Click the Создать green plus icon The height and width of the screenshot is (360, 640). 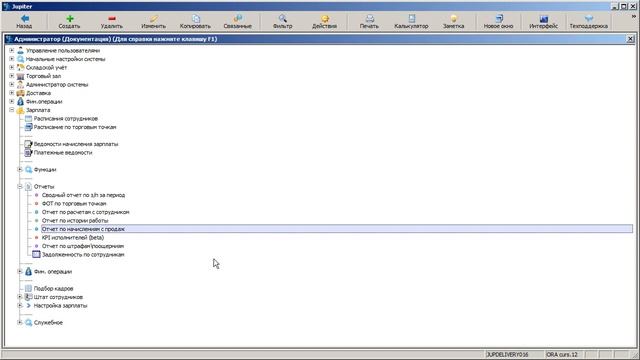pyautogui.click(x=70, y=18)
